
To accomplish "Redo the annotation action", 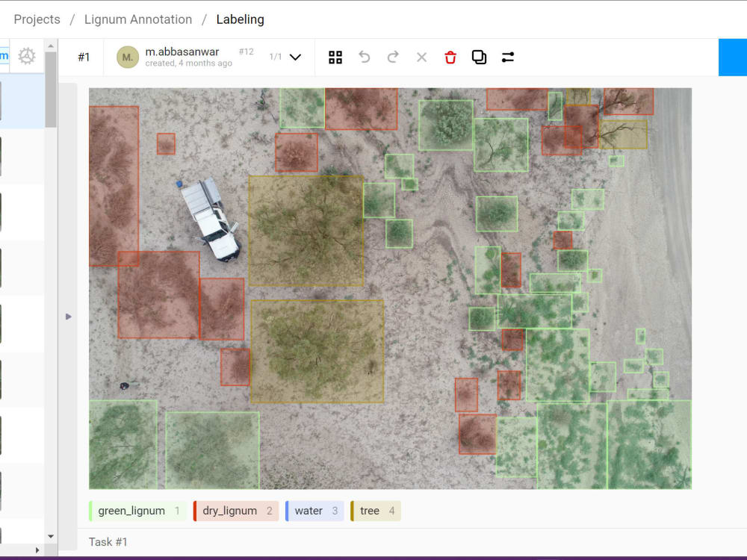I will click(393, 57).
